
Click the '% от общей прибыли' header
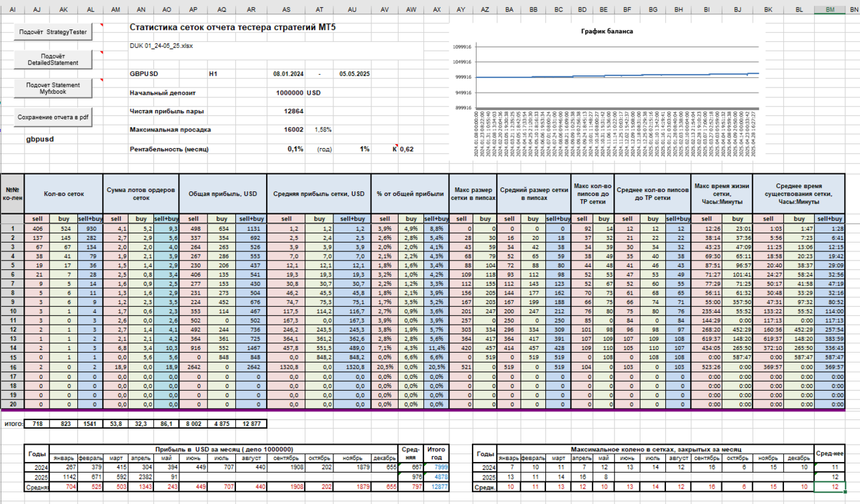[409, 193]
